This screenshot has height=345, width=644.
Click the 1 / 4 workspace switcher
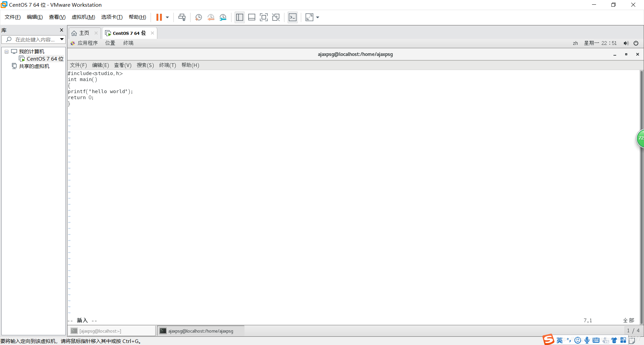point(633,331)
